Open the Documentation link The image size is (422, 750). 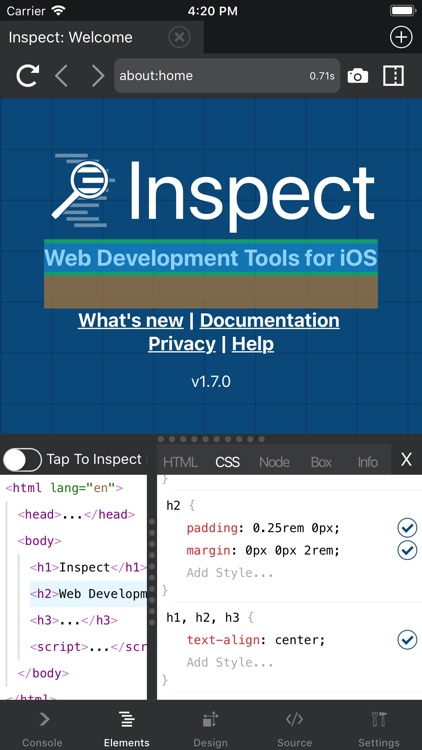pyautogui.click(x=269, y=320)
